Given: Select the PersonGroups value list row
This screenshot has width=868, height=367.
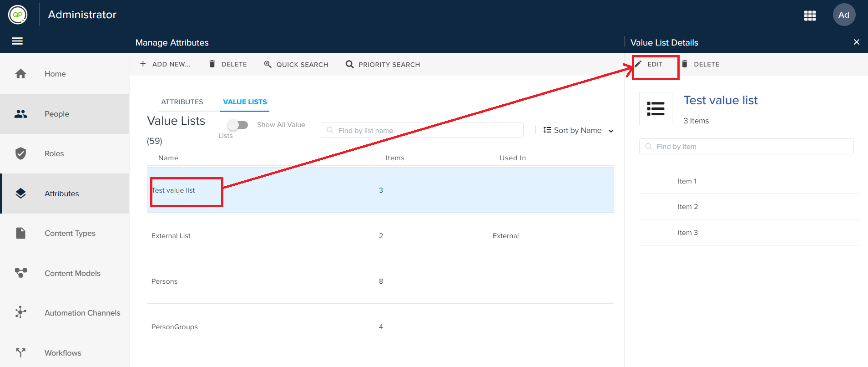Looking at the screenshot, I should 380,326.
